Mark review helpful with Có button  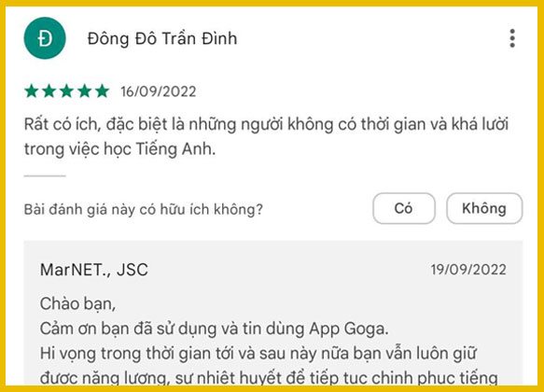pyautogui.click(x=404, y=208)
